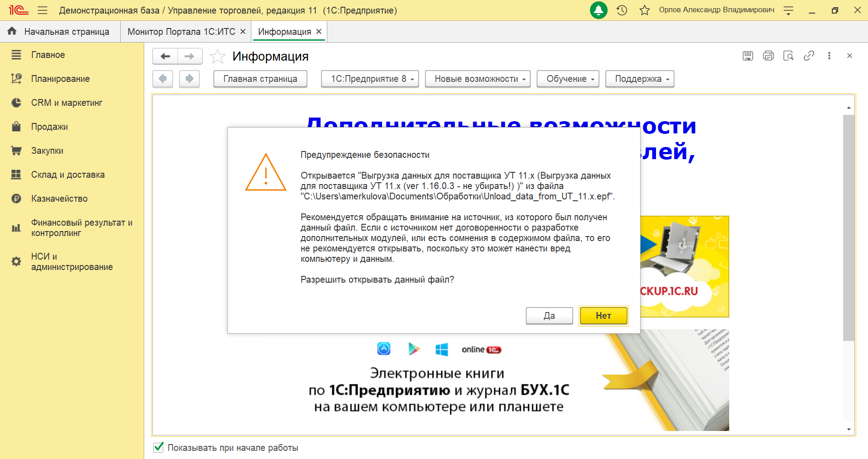
Task: Click the online 1C logo in banner
Action: [481, 350]
